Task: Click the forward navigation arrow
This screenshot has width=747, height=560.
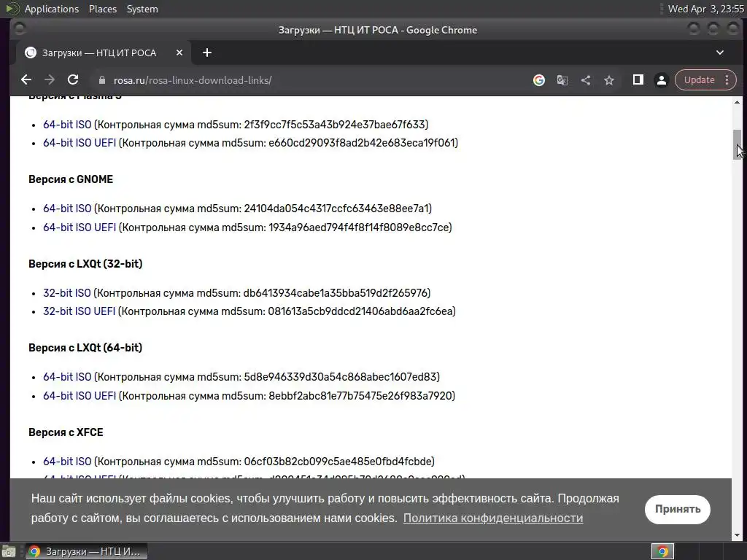Action: [50, 80]
